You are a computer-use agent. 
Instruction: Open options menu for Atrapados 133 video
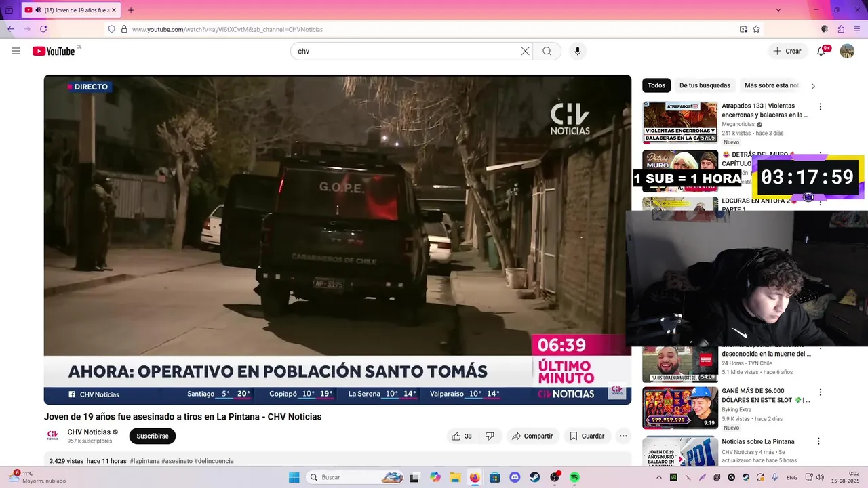pos(821,106)
